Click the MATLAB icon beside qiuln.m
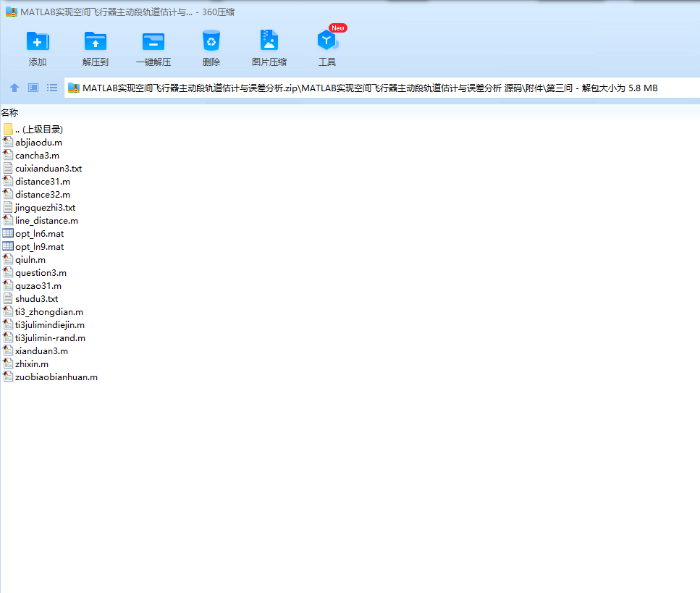Screen dimensions: 700x593 click(x=8, y=259)
